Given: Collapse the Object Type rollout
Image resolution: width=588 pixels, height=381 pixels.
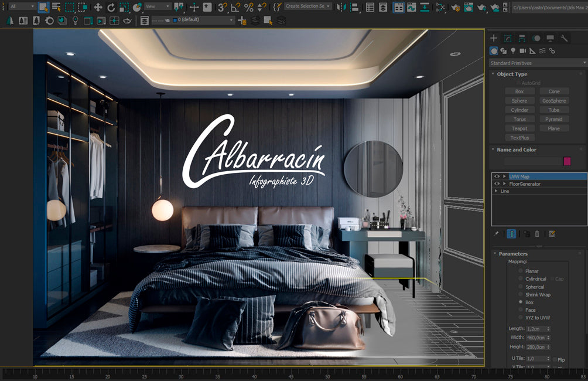Looking at the screenshot, I should (x=493, y=74).
